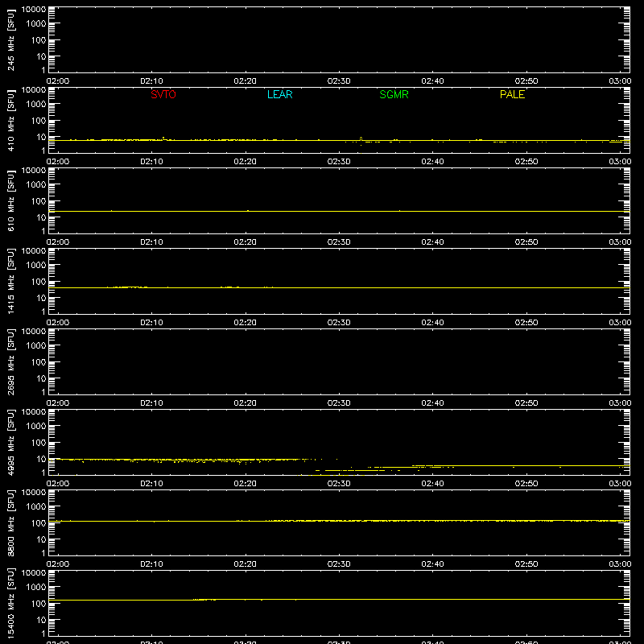This screenshot has height=644, width=644.
Task: Click the flat yellow trace in the 610 MHz panel
Action: pyautogui.click(x=339, y=211)
